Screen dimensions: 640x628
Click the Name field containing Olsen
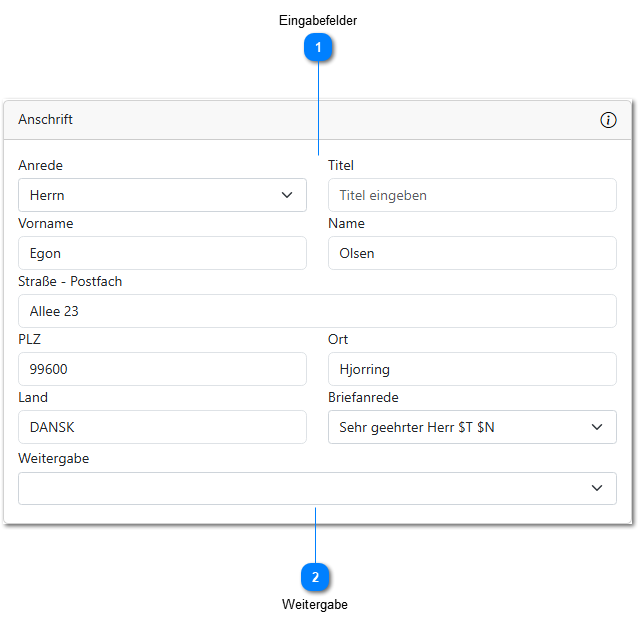tap(472, 253)
